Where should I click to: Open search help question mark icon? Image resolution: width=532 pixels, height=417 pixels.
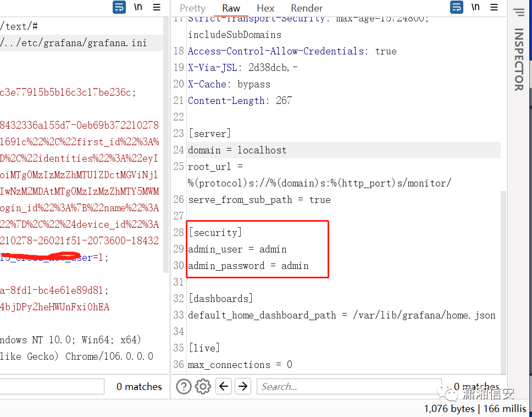[184, 386]
